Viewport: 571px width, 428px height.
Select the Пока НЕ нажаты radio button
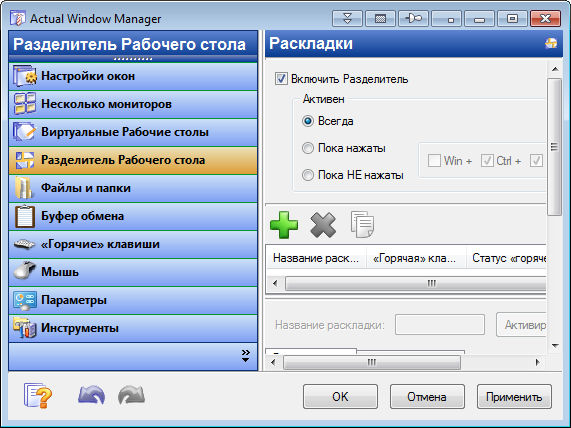point(308,175)
